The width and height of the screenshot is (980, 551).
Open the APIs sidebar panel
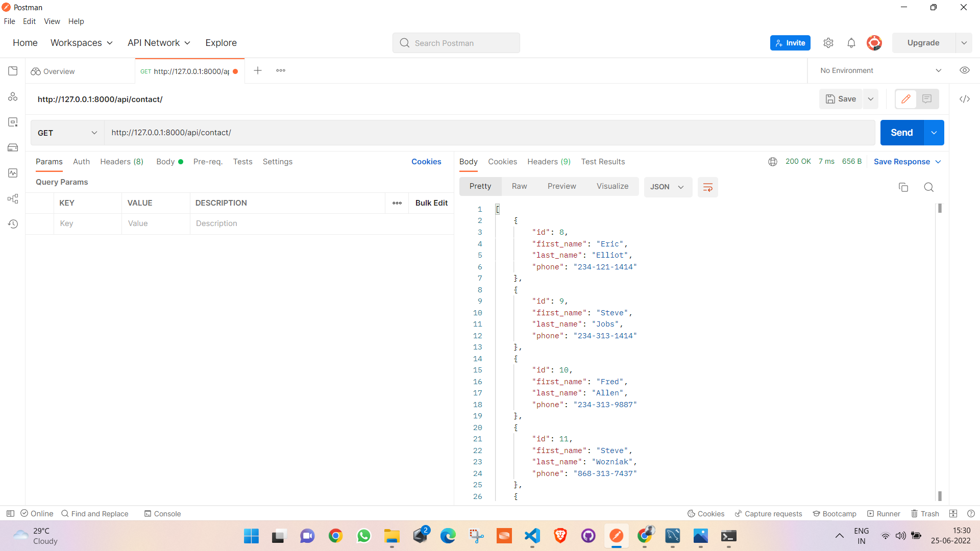13,96
